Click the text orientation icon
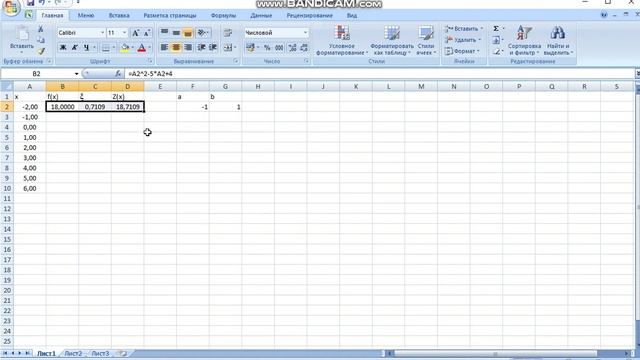Screen dimensions: 640x360 click(x=202, y=33)
